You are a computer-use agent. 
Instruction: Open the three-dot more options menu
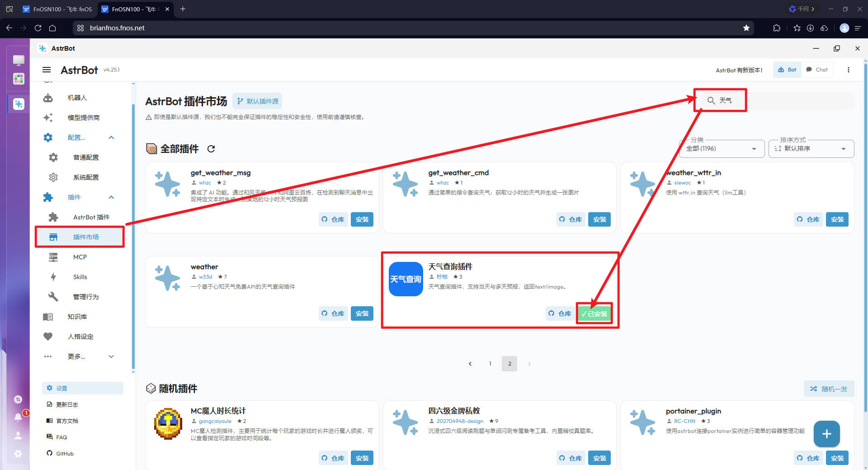point(849,70)
